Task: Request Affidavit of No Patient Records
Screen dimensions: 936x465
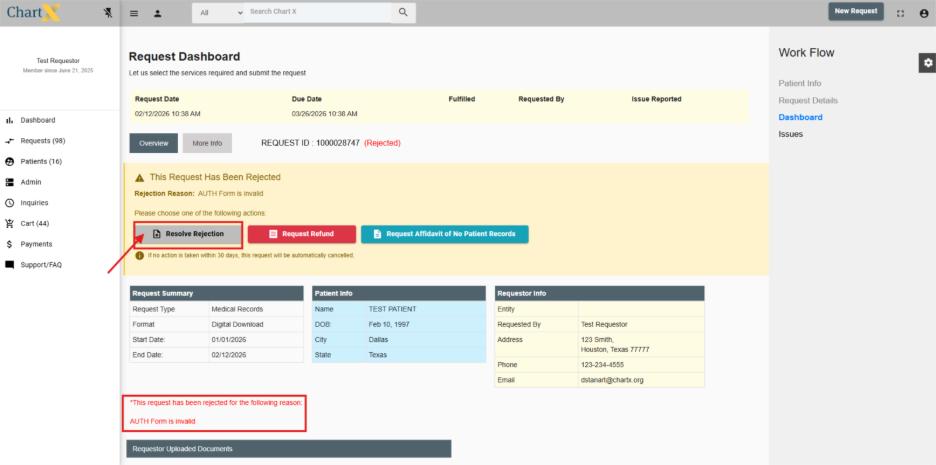Action: [444, 234]
